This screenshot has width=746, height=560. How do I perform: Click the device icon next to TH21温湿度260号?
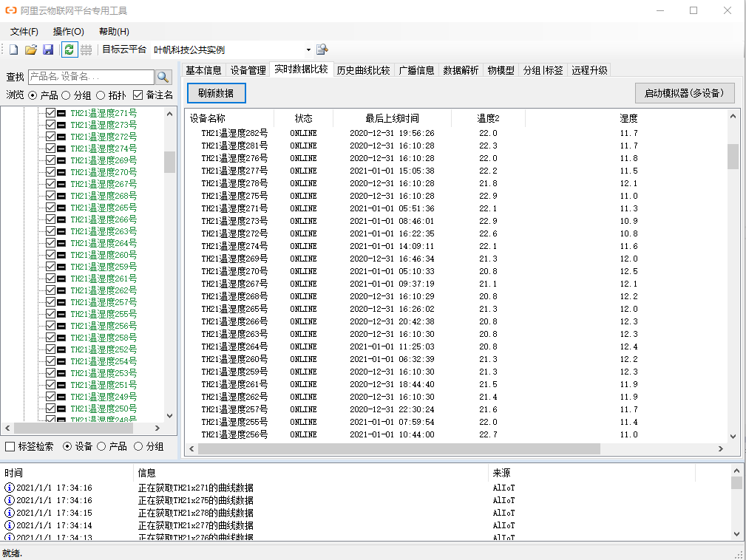click(x=61, y=255)
